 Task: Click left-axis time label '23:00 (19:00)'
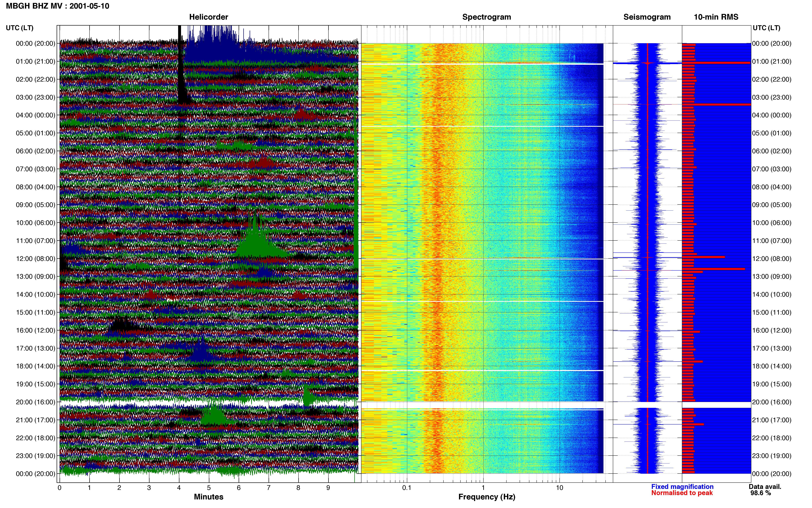pos(35,456)
